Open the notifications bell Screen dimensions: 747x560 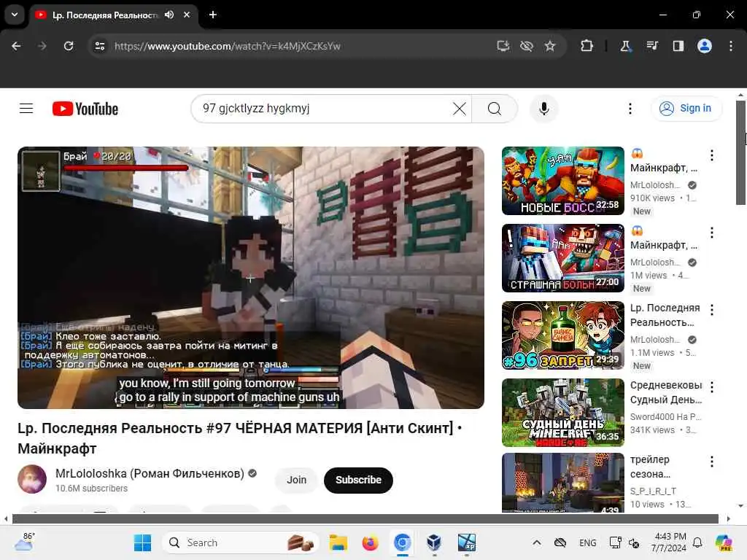(x=697, y=542)
